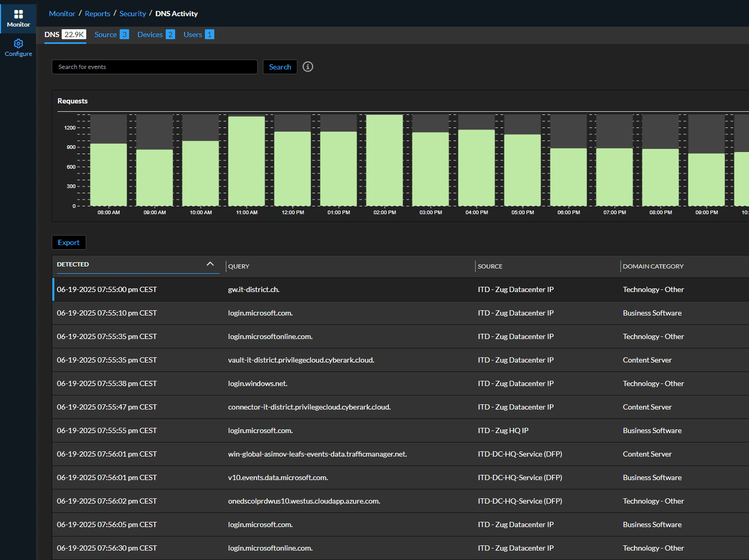Select the 08:00 AM requests bar
Screen dimensions: 749x560
point(109,174)
